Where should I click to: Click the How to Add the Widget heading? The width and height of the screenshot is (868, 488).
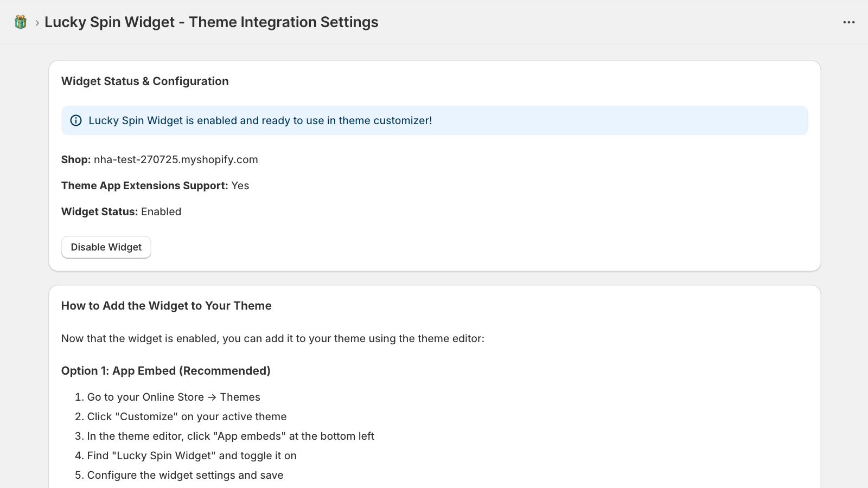166,306
